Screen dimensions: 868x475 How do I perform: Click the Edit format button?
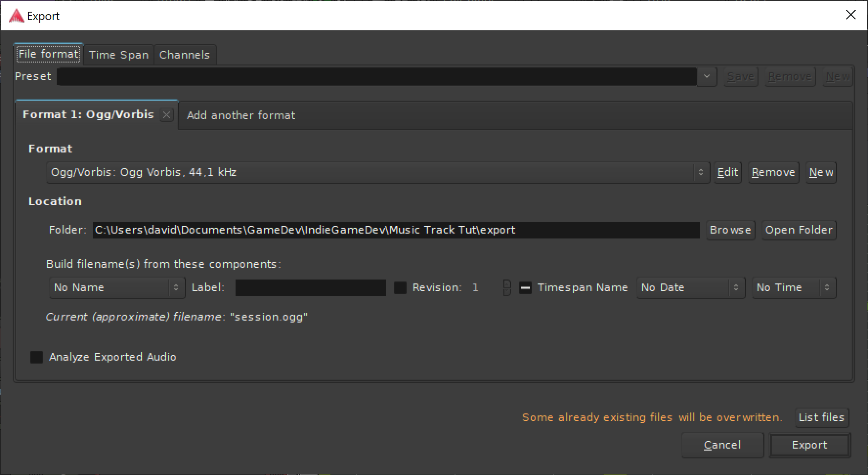pos(727,173)
